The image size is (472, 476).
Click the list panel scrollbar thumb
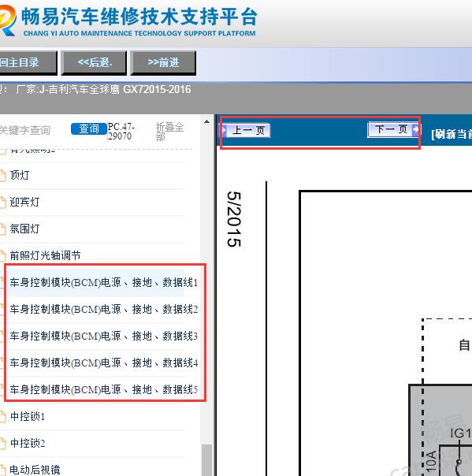206,460
